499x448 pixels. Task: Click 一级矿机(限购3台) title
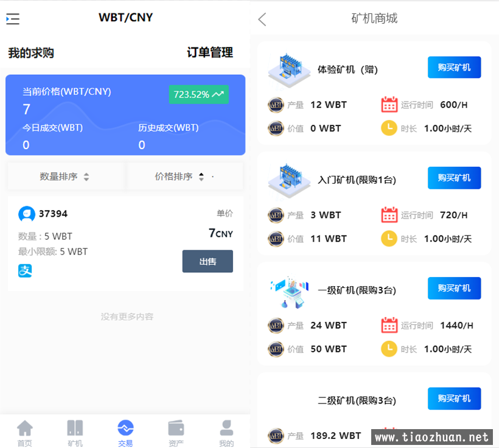coord(357,290)
